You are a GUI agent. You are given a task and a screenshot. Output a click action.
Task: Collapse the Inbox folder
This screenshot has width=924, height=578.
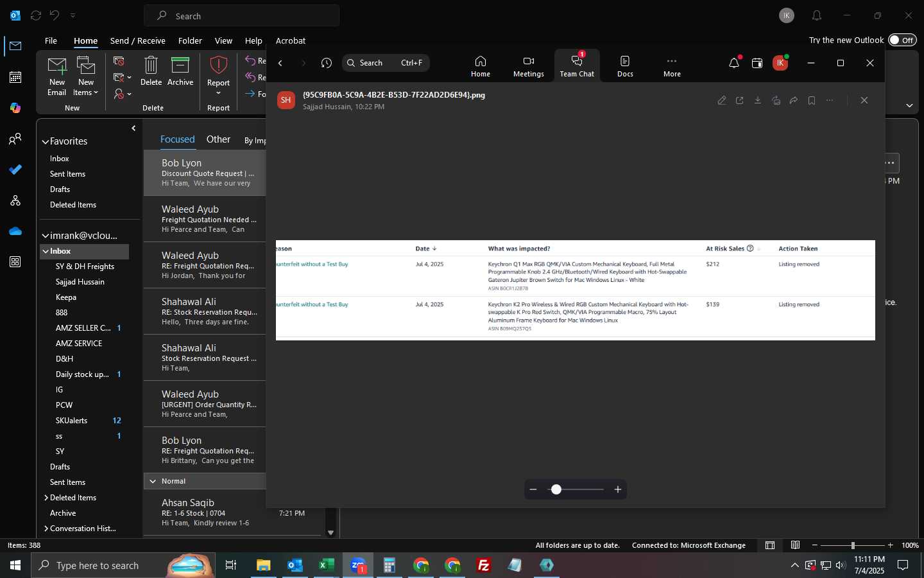[x=46, y=251]
